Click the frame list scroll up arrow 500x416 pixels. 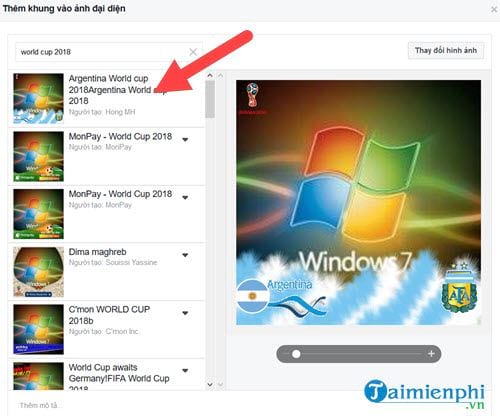tap(210, 76)
